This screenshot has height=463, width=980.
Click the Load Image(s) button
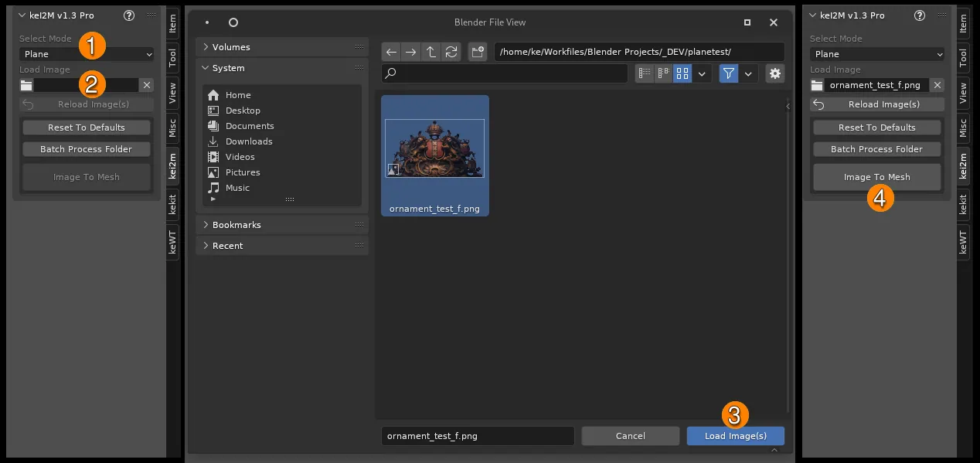click(x=735, y=436)
